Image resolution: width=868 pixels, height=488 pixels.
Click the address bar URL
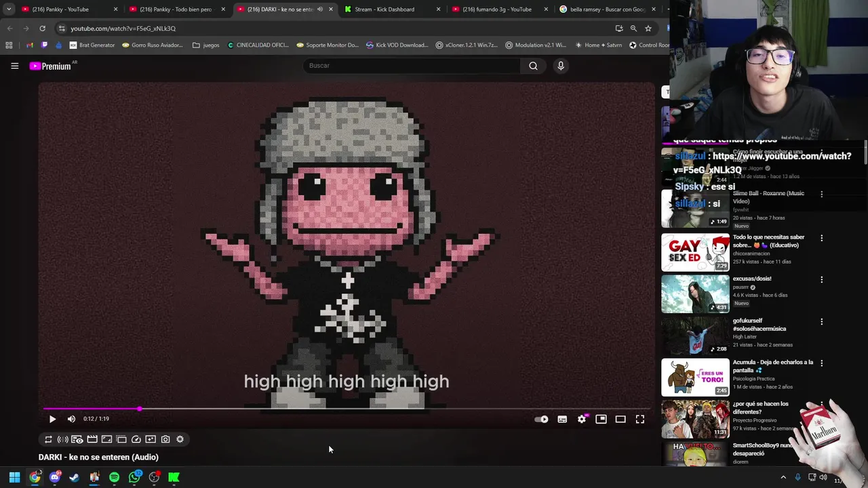(123, 28)
